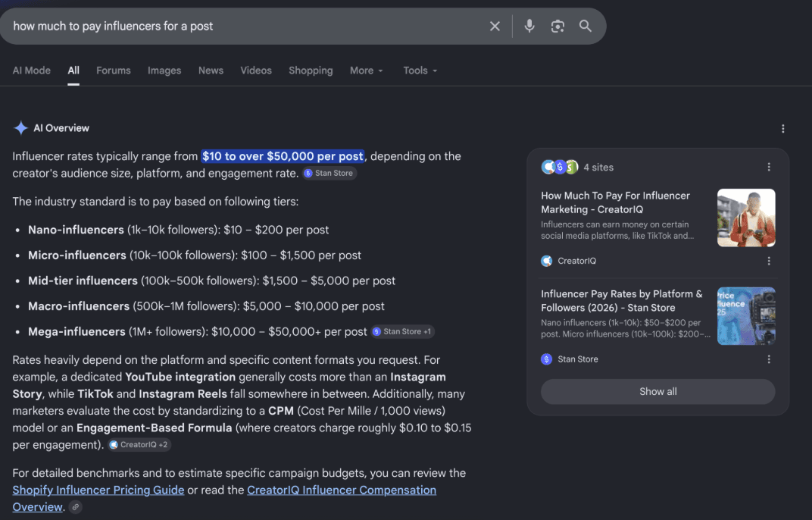
Task: Click the Show all sources button
Action: pos(657,391)
